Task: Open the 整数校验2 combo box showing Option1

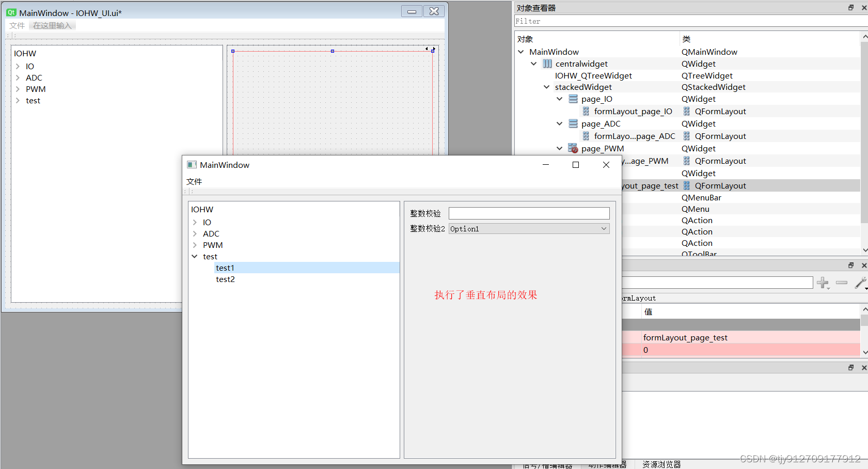Action: (x=529, y=228)
